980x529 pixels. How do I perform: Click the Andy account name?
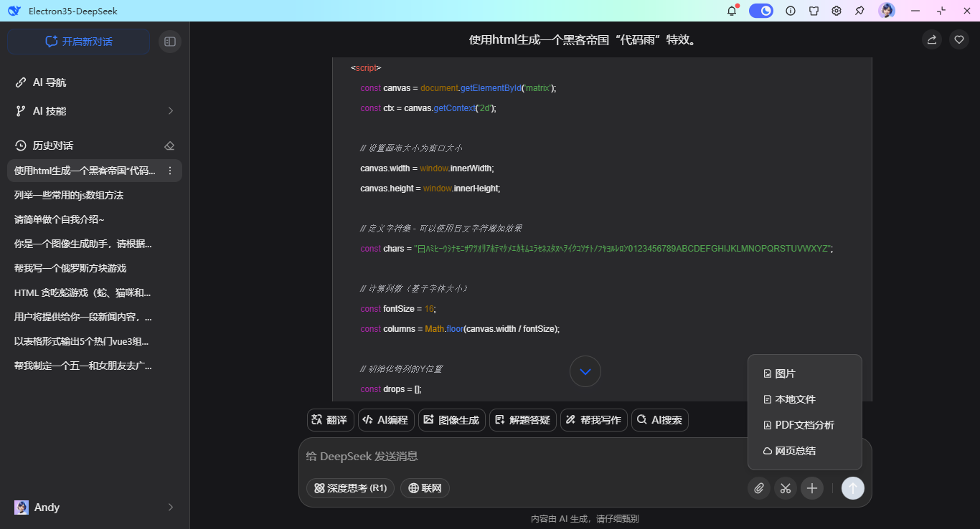point(47,507)
